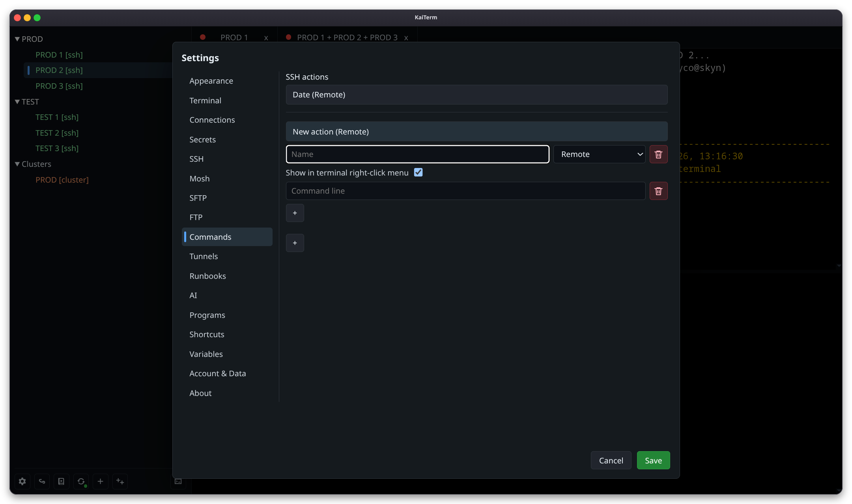Image resolution: width=852 pixels, height=504 pixels.
Task: Click the terminal prompt icon at sidebar bottom
Action: point(178,481)
